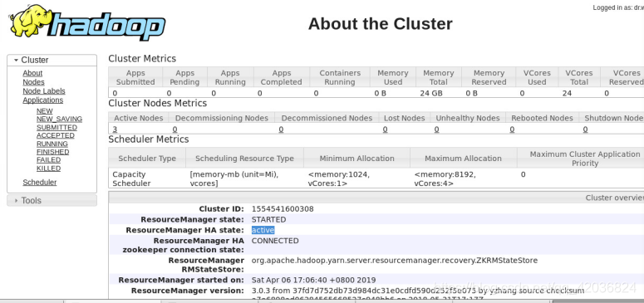Show FINISHED applications

(x=52, y=152)
